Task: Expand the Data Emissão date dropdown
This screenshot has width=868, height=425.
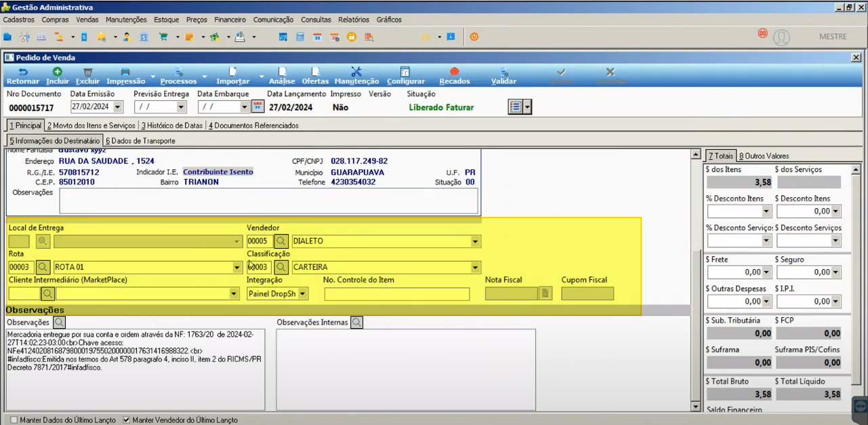Action: (118, 107)
